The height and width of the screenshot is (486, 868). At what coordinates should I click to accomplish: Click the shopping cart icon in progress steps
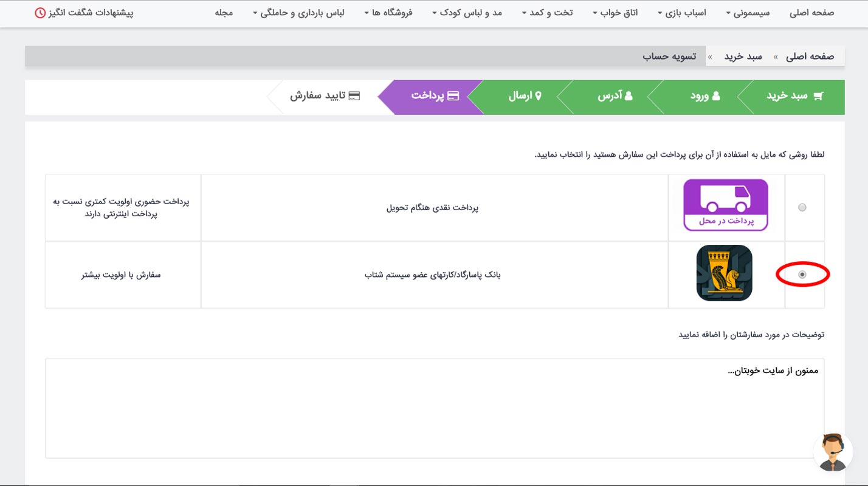point(818,96)
